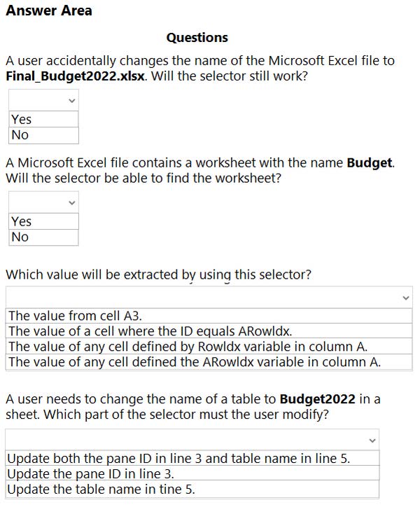The image size is (420, 507).
Task: Open the dropdown under the file rename question
Action: click(x=43, y=101)
